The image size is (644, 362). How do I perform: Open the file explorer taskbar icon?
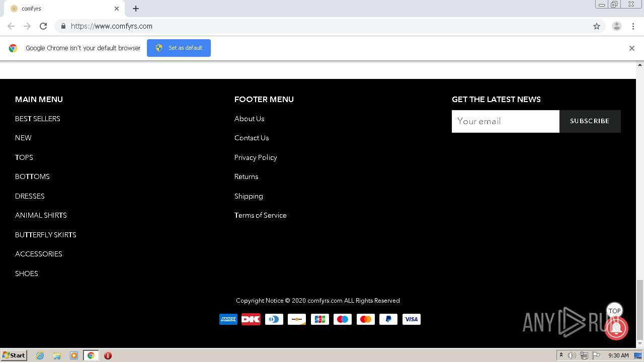point(57,355)
